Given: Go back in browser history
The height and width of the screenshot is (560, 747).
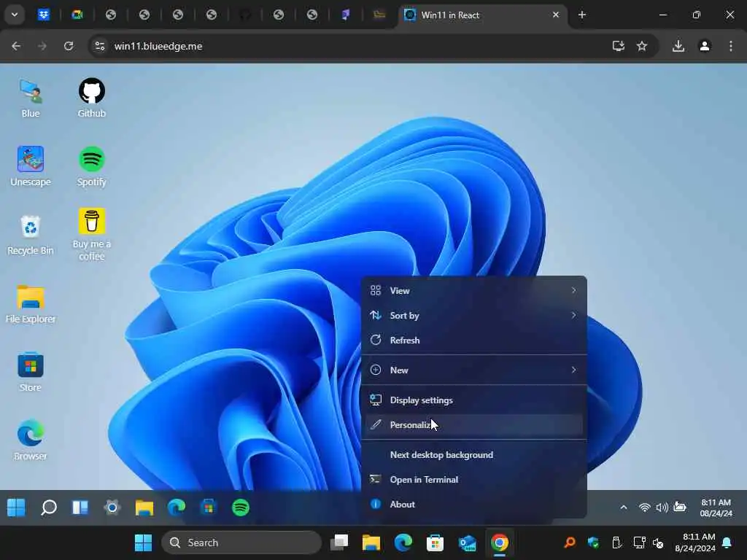Looking at the screenshot, I should coord(16,46).
